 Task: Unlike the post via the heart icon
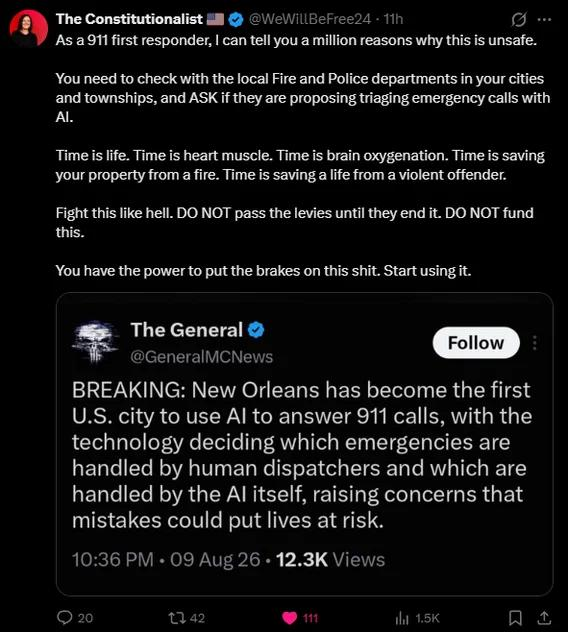[289, 618]
